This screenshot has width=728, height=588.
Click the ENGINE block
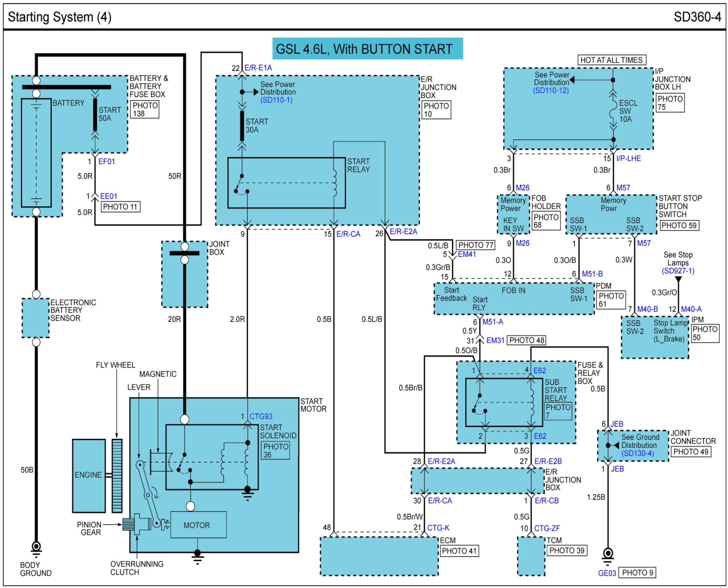89,476
